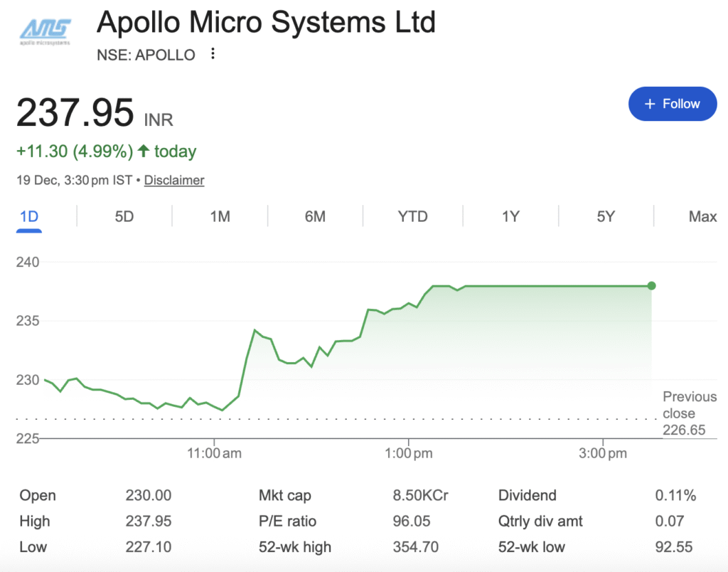This screenshot has width=728, height=572.
Task: Click the chart line peak near 11:30 am
Action: point(255,331)
